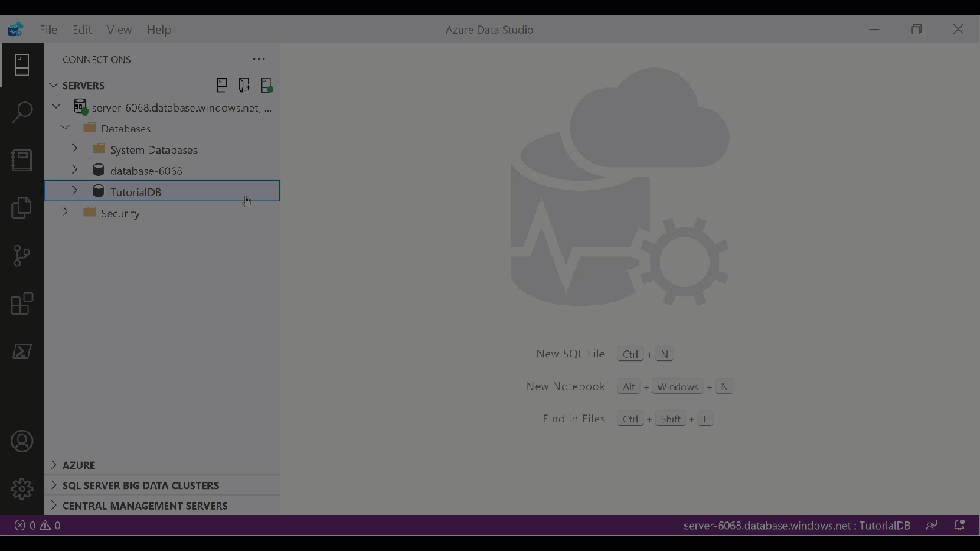
Task: Open the Source Control icon
Action: tap(21, 256)
